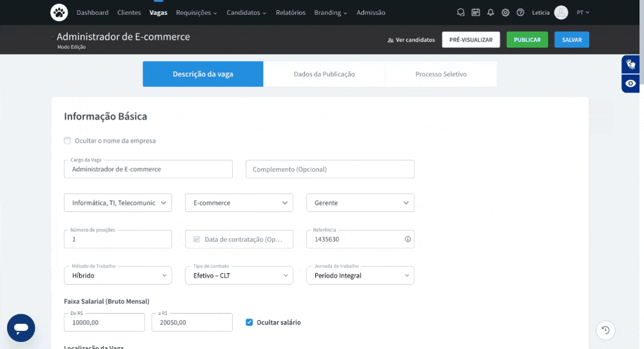
Task: Check 'Ocultar o nome da empresa'
Action: [x=68, y=140]
